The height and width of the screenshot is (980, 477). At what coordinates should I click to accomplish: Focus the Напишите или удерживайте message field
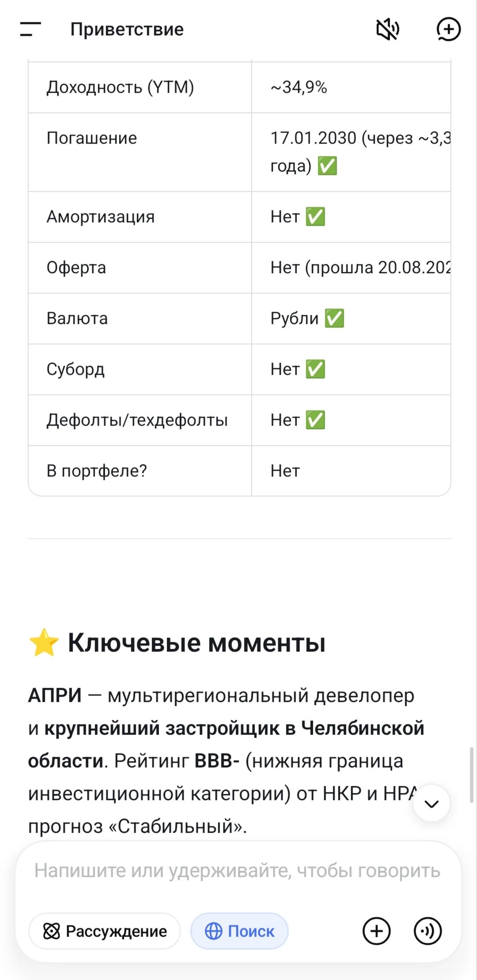coord(238,870)
